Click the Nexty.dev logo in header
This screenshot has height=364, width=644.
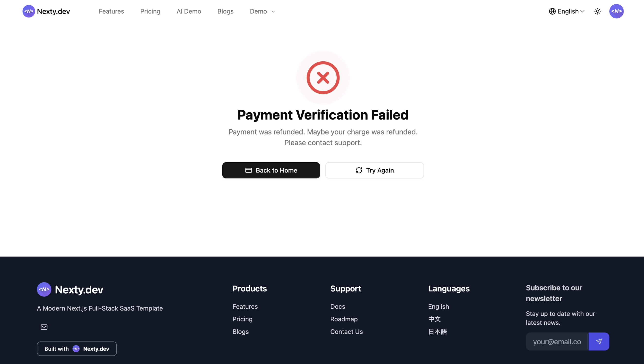pyautogui.click(x=46, y=11)
